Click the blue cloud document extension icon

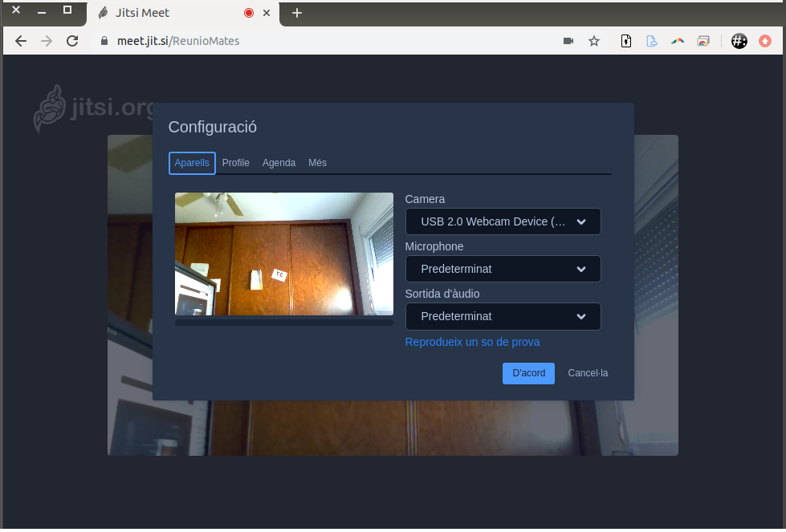coord(652,41)
